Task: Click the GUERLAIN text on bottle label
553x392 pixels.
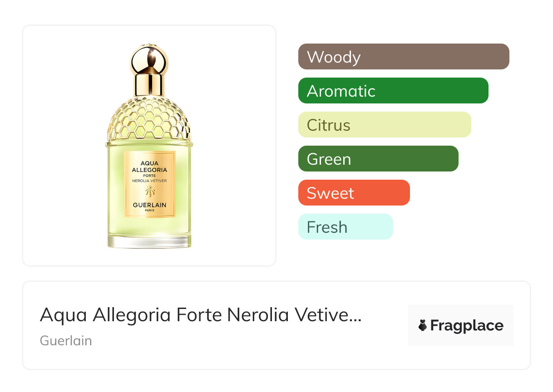Action: point(149,205)
